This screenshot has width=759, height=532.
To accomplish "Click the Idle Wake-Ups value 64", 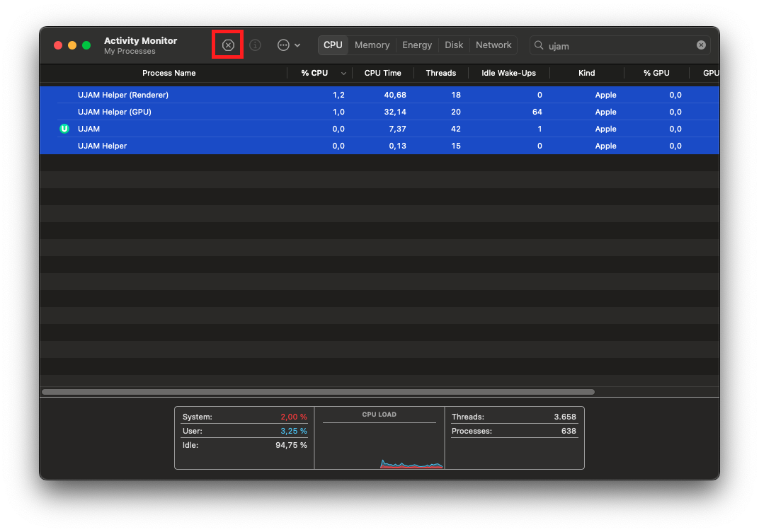I will click(x=537, y=112).
